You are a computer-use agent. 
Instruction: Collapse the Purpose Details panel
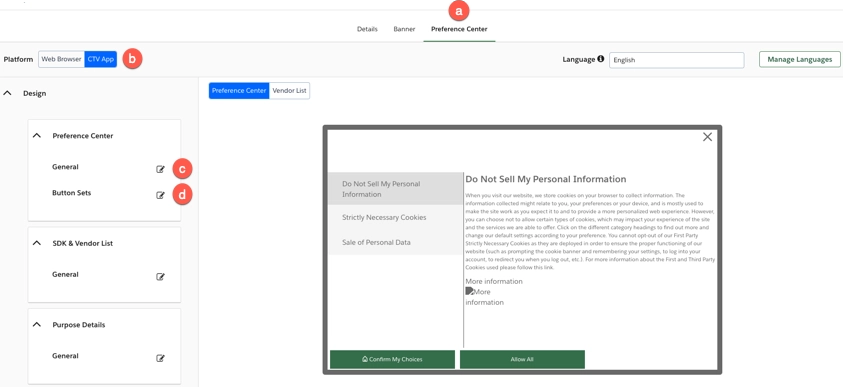point(37,325)
